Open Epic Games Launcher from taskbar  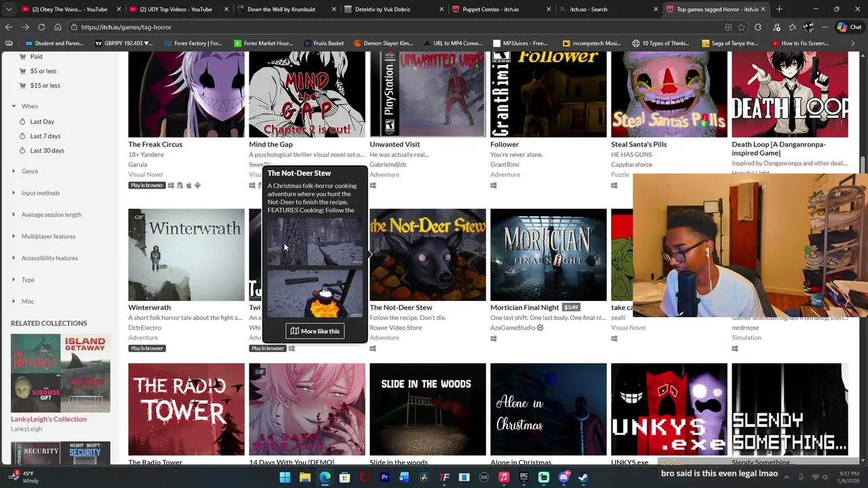(x=524, y=477)
